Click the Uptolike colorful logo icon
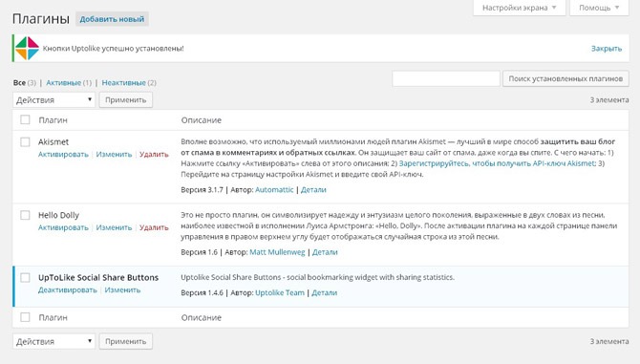640x364 pixels. tap(27, 48)
